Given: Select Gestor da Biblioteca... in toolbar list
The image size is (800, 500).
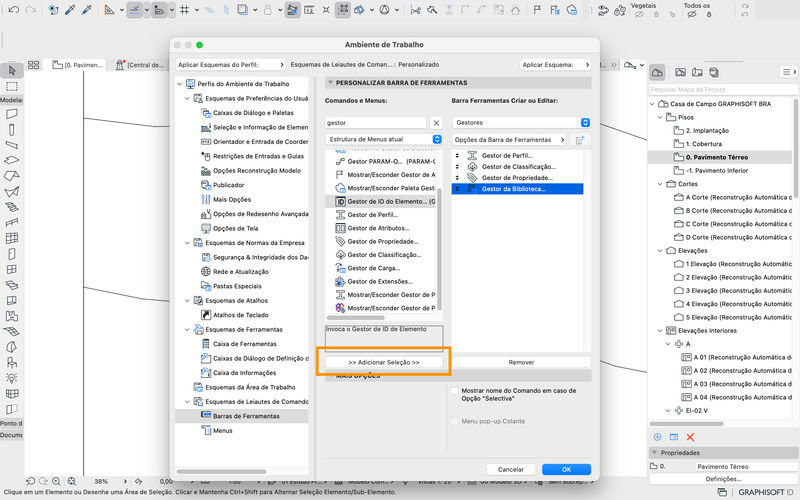Looking at the screenshot, I should 517,189.
